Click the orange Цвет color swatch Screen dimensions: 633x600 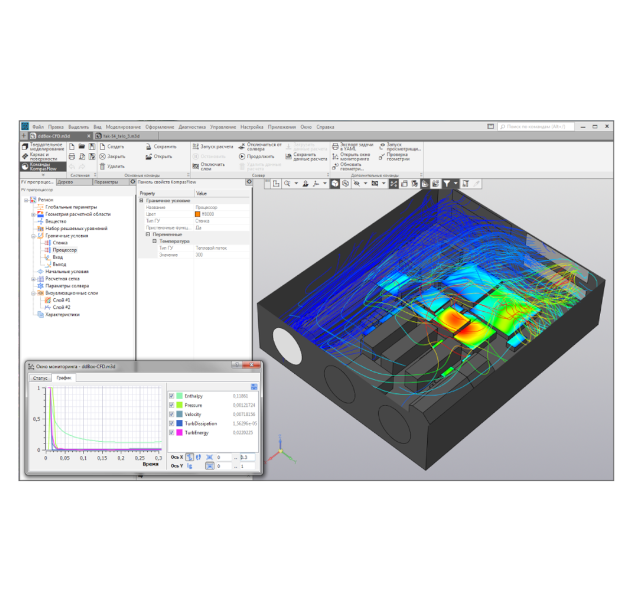(x=198, y=214)
